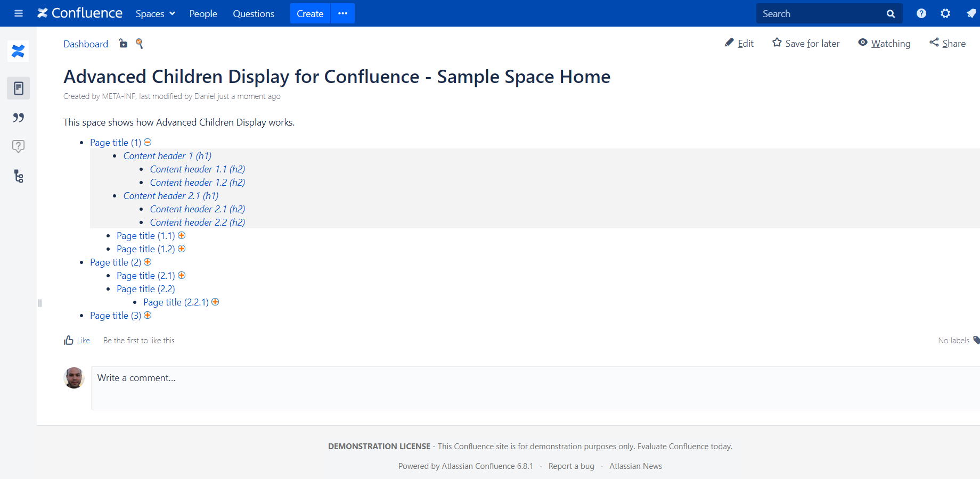The image size is (980, 479).
Task: Collapse Page title (1) content headers
Action: coord(148,142)
